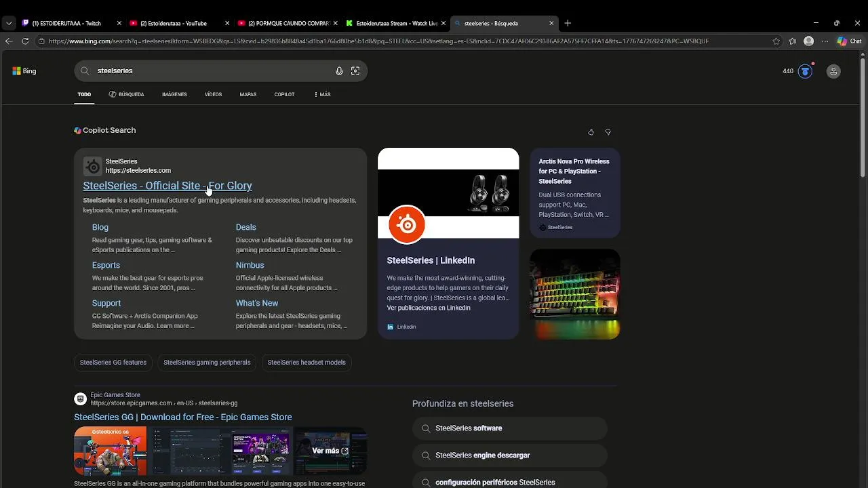Image resolution: width=868 pixels, height=488 pixels.
Task: Close the Twitch tab
Action: point(119,23)
